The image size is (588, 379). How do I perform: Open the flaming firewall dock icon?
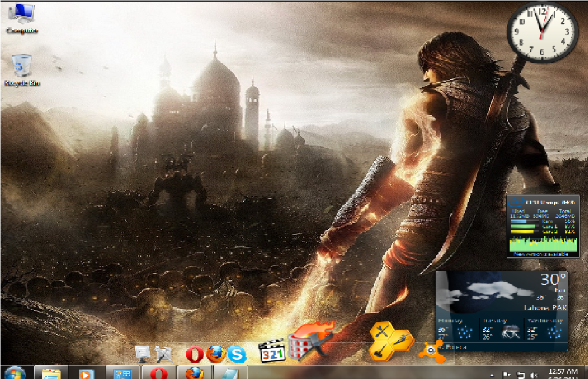pyautogui.click(x=311, y=341)
